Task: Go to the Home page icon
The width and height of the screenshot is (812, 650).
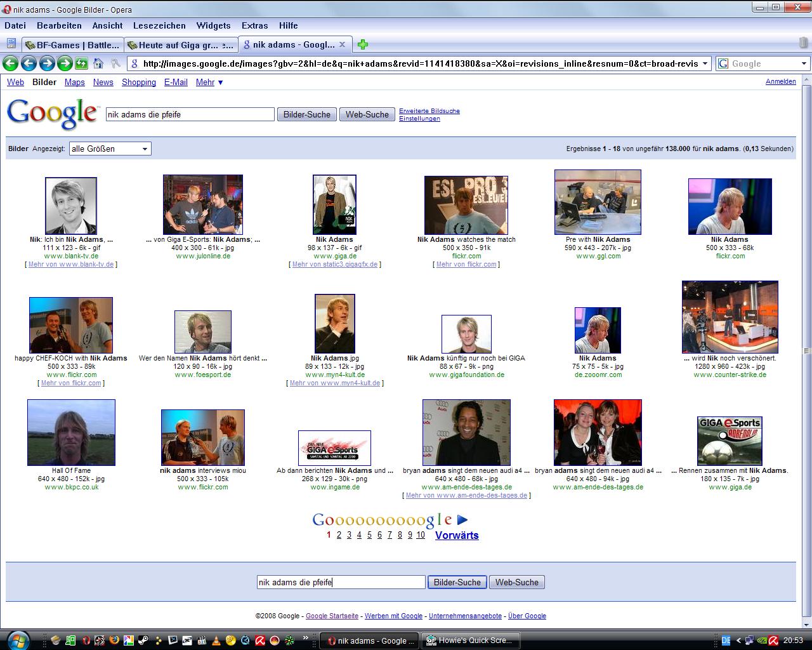Action: (x=98, y=63)
